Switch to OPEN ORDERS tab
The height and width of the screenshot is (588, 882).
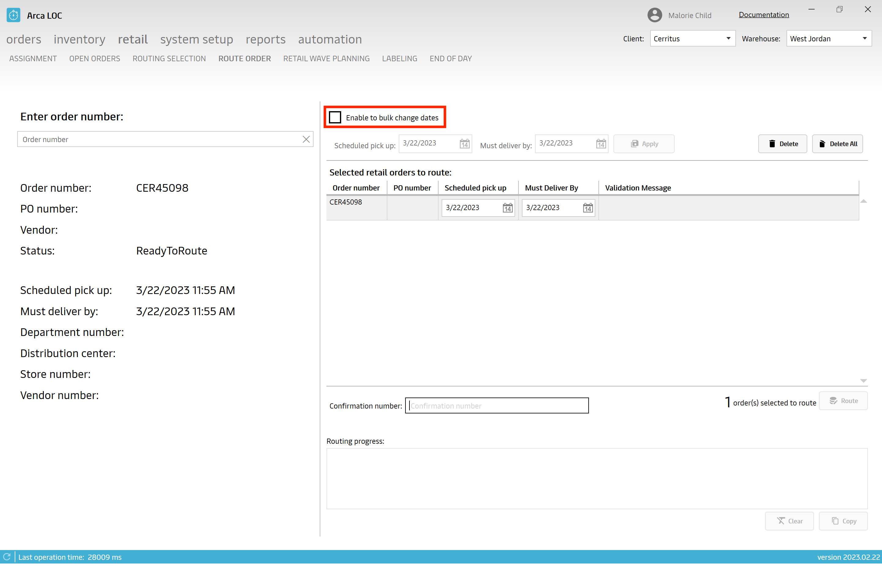(95, 58)
